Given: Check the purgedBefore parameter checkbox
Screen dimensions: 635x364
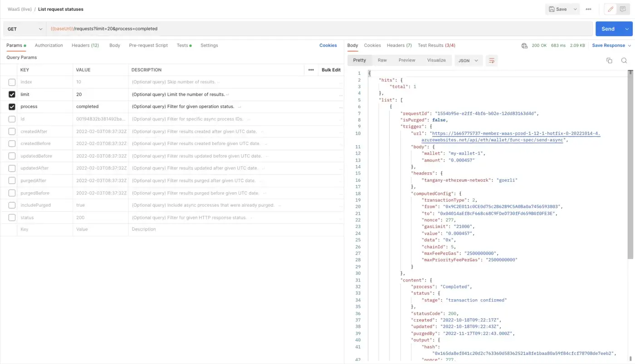Looking at the screenshot, I should (x=12, y=193).
